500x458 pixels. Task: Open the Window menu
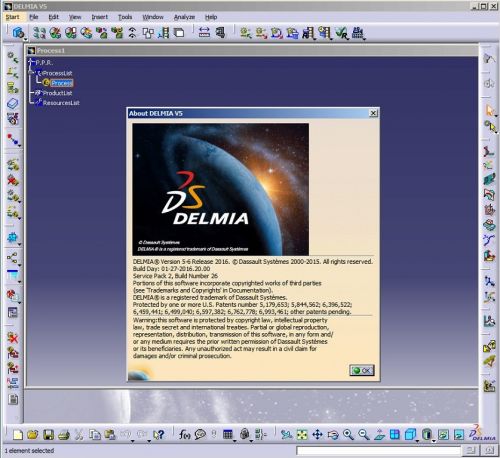click(153, 17)
